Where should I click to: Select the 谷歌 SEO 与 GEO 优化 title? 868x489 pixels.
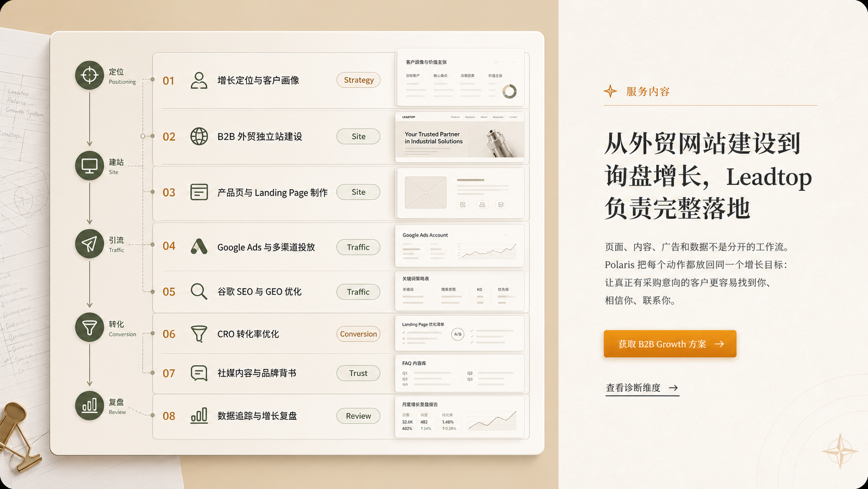click(259, 292)
